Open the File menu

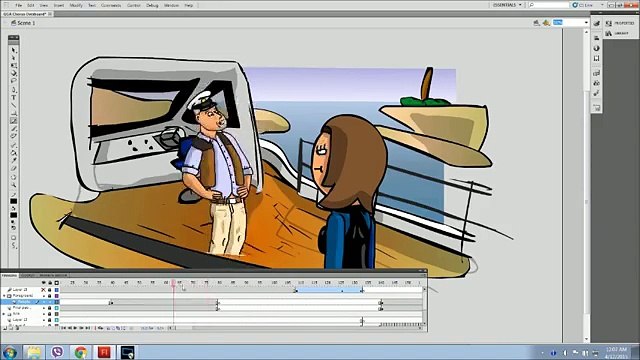18,5
